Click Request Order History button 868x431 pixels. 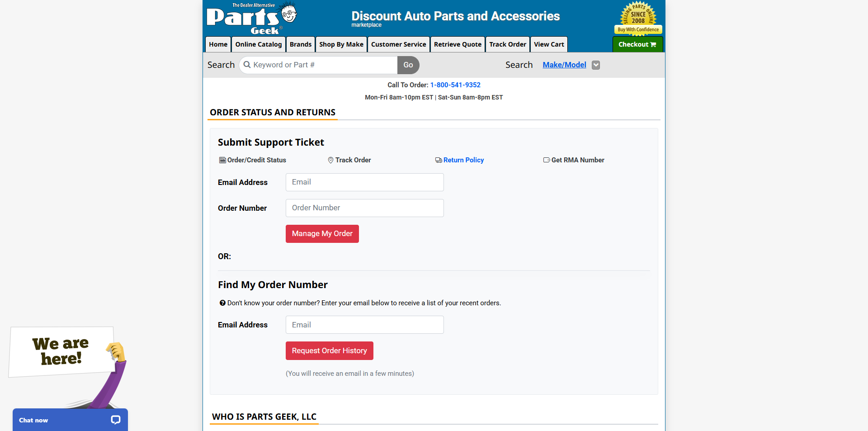pos(330,351)
